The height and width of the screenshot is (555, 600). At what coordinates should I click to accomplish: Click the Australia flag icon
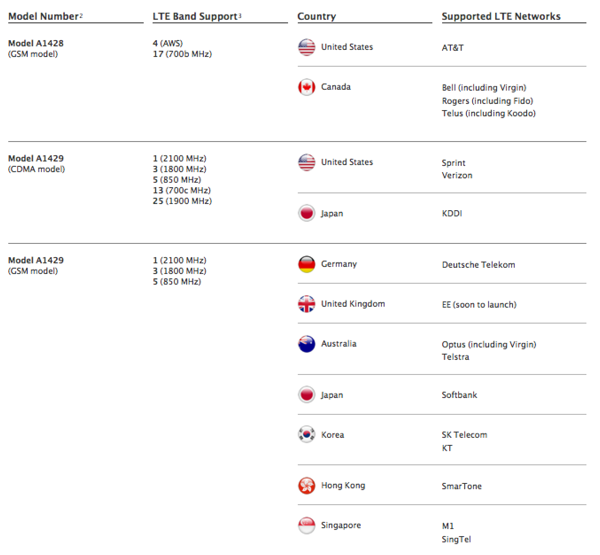pos(307,344)
